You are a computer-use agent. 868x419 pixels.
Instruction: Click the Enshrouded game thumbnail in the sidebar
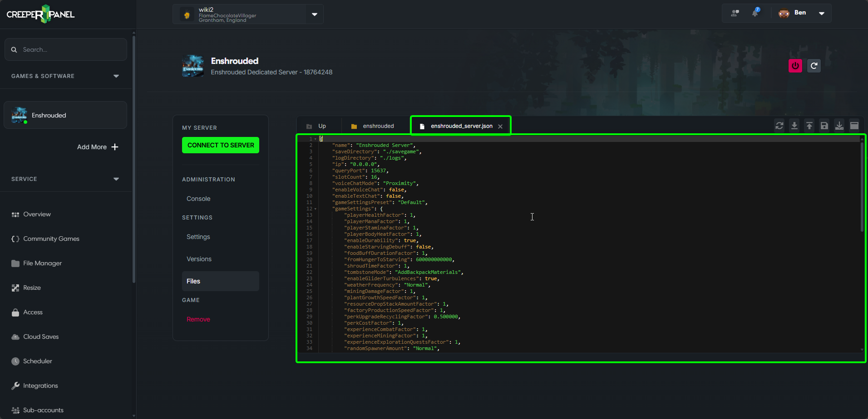coord(20,115)
